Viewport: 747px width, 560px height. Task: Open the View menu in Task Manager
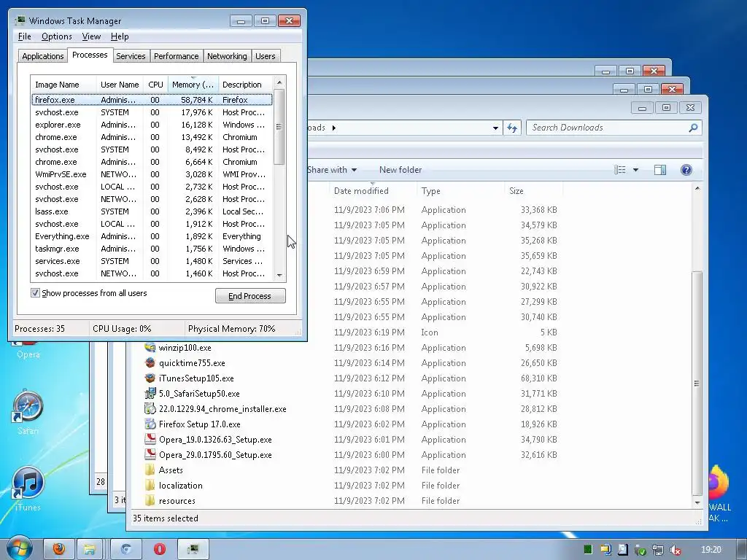pyautogui.click(x=91, y=36)
